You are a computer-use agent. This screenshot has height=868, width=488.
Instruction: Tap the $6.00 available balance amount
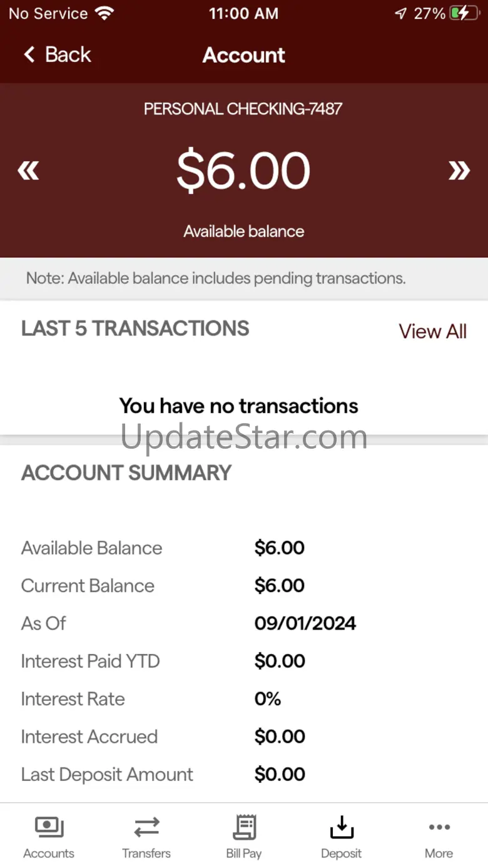coord(243,170)
